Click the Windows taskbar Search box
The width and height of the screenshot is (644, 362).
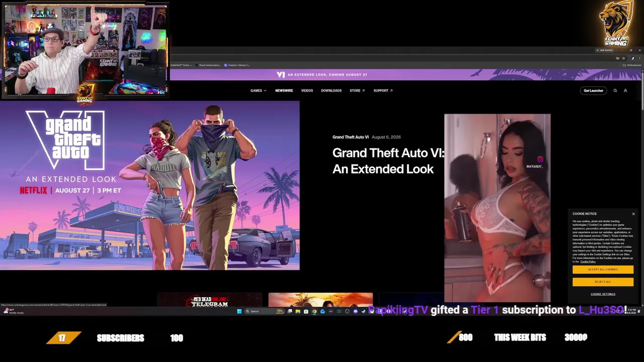(264, 311)
